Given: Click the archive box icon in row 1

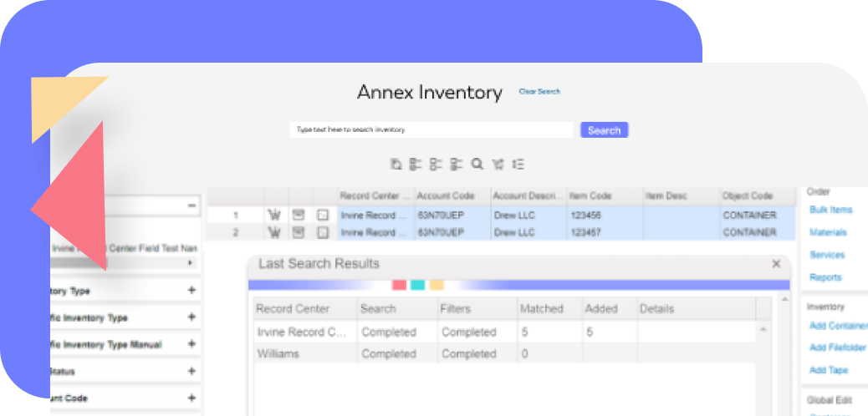Looking at the screenshot, I should click(x=299, y=216).
